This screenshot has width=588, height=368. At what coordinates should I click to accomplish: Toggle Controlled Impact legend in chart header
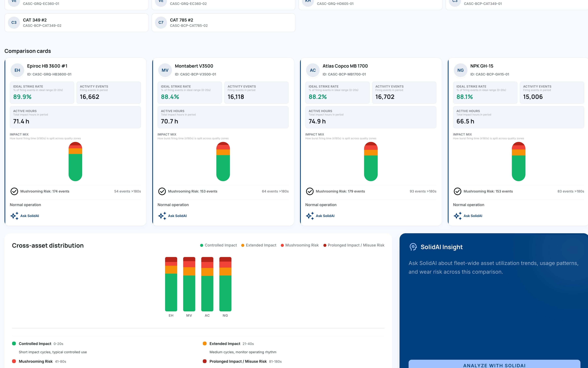click(x=218, y=245)
